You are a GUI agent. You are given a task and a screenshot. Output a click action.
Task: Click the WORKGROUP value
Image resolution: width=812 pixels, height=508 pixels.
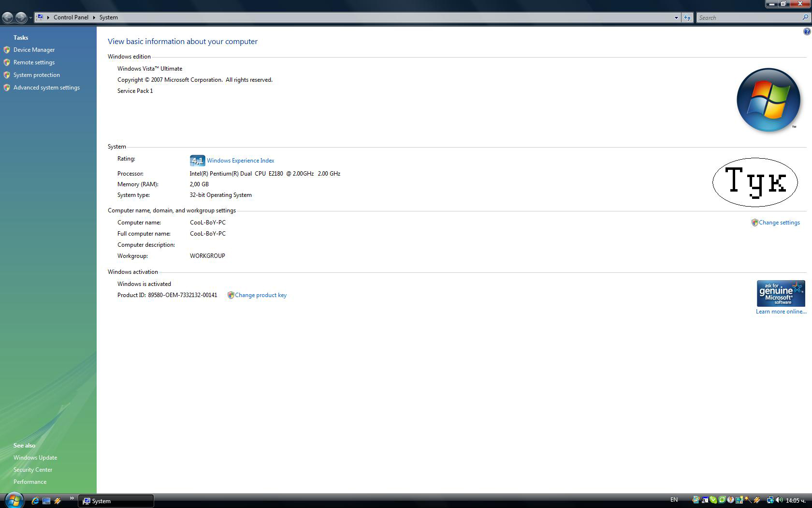[x=207, y=256]
